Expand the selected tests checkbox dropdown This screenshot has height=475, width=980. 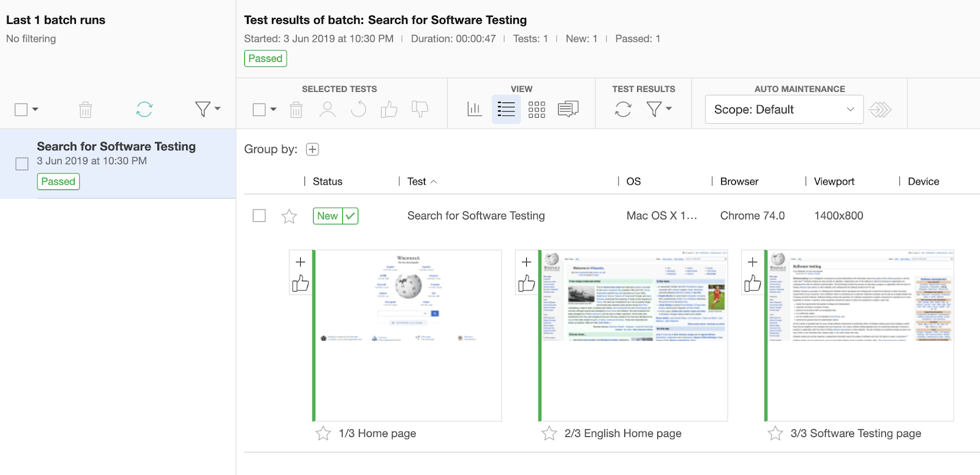(x=273, y=110)
